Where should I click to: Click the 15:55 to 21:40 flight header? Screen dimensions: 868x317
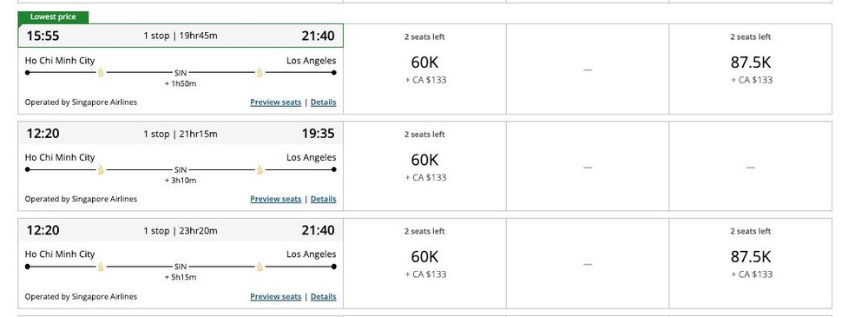pyautogui.click(x=181, y=36)
